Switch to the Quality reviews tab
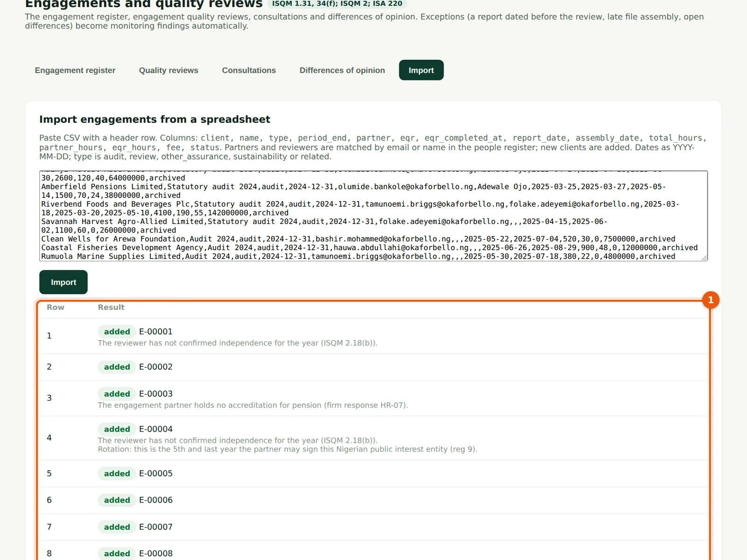The width and height of the screenshot is (747, 560). 169,70
